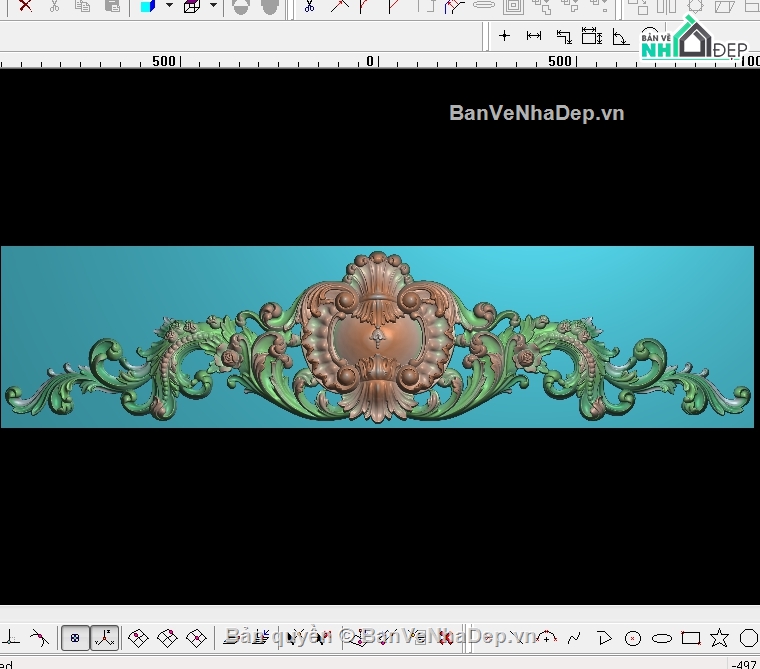Select the star shape drawing tool

[x=719, y=638]
